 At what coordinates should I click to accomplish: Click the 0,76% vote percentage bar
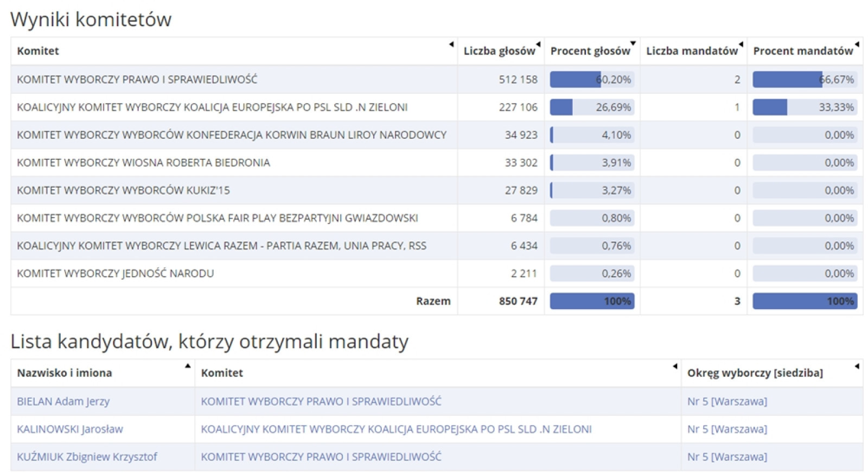pos(592,245)
